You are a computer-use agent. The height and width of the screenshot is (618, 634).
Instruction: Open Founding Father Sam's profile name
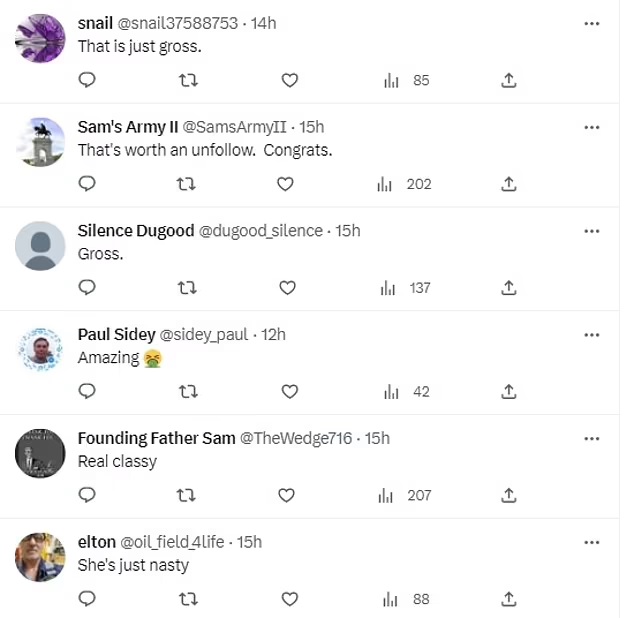[156, 438]
